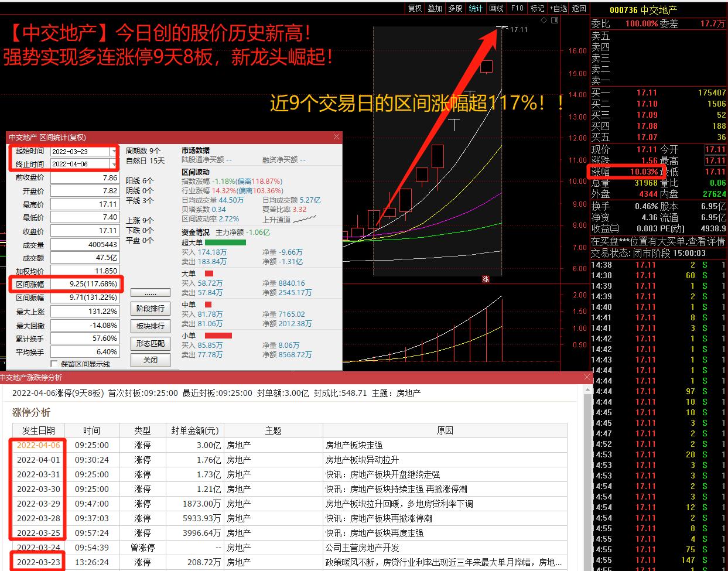Open the 复权 toolbar option
This screenshot has height=571, width=728.
(x=415, y=8)
